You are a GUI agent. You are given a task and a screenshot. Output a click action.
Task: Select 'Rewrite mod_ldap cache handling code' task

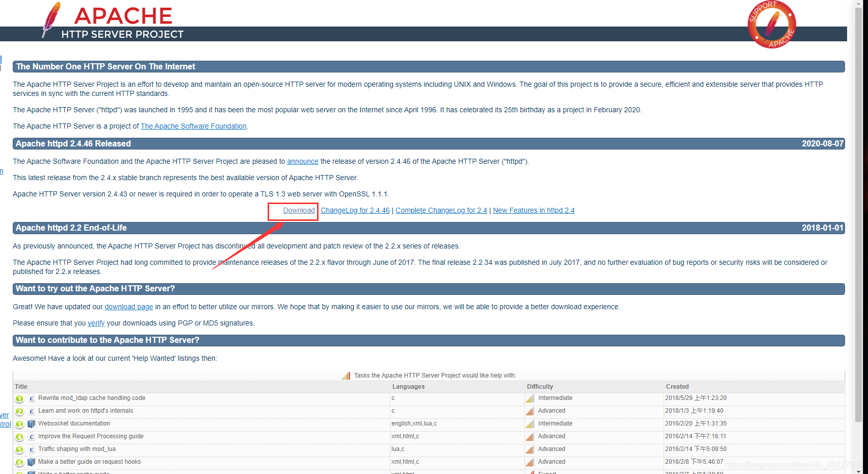click(x=92, y=398)
